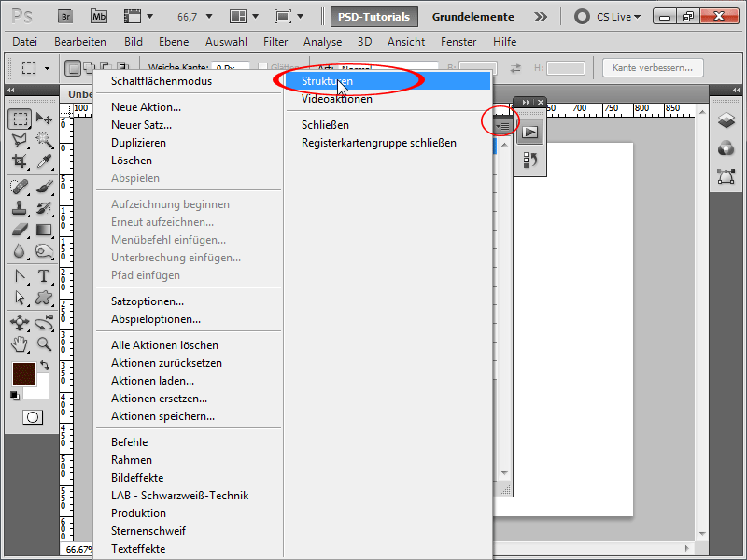
Task: Select the Custom Shape tool
Action: click(44, 298)
